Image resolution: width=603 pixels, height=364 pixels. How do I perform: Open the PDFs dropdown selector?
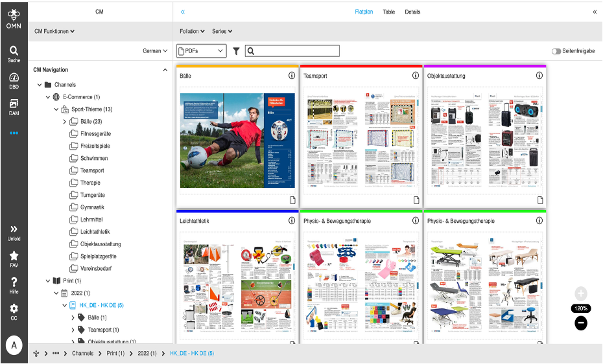tap(201, 51)
